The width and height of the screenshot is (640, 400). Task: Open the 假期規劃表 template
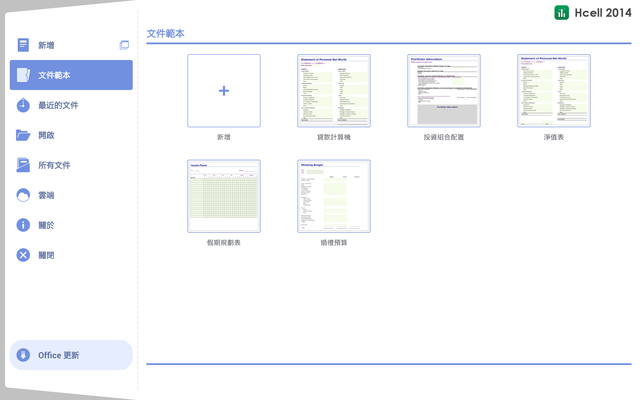(224, 196)
